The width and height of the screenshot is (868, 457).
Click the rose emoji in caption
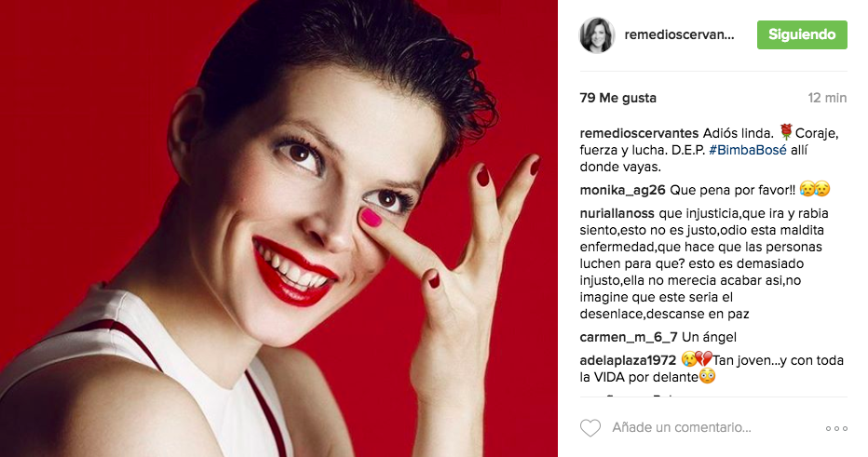pyautogui.click(x=786, y=132)
